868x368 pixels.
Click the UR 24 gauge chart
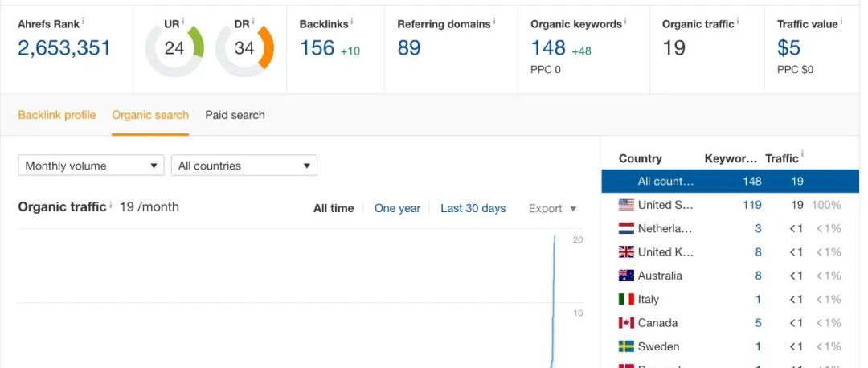click(x=174, y=49)
